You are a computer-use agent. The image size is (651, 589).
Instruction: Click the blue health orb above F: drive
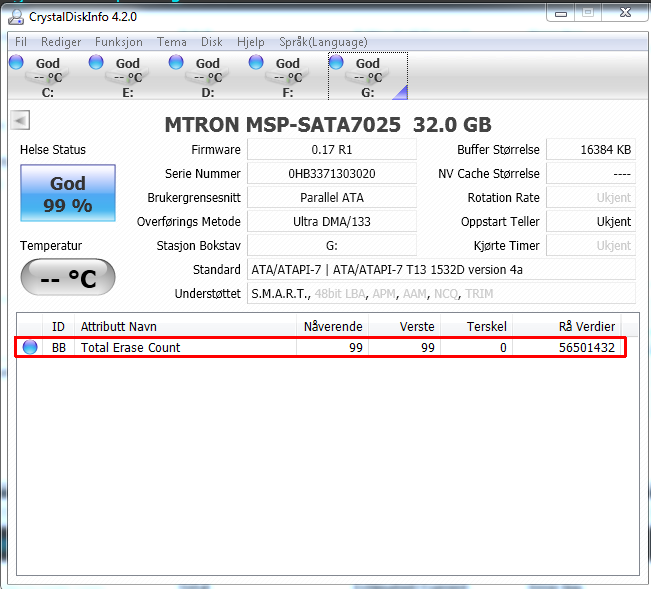click(256, 62)
